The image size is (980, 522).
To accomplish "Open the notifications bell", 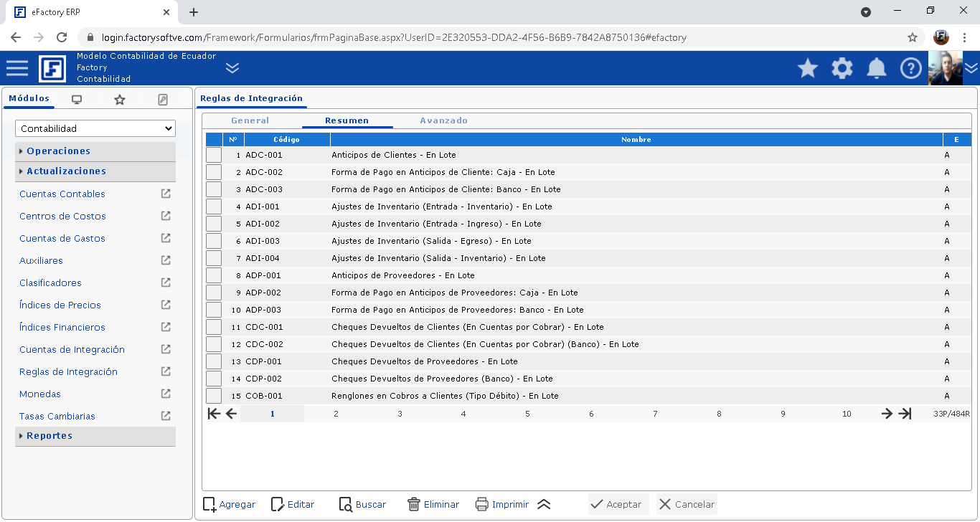I will click(x=877, y=68).
